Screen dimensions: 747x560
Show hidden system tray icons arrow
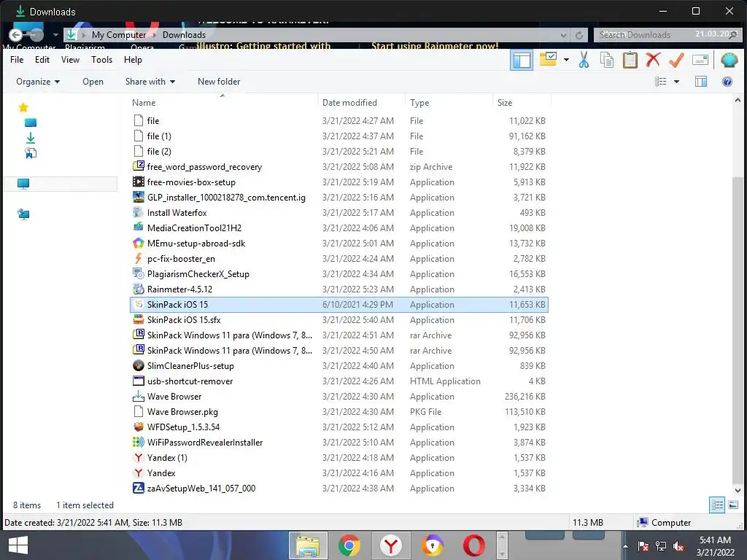click(625, 546)
